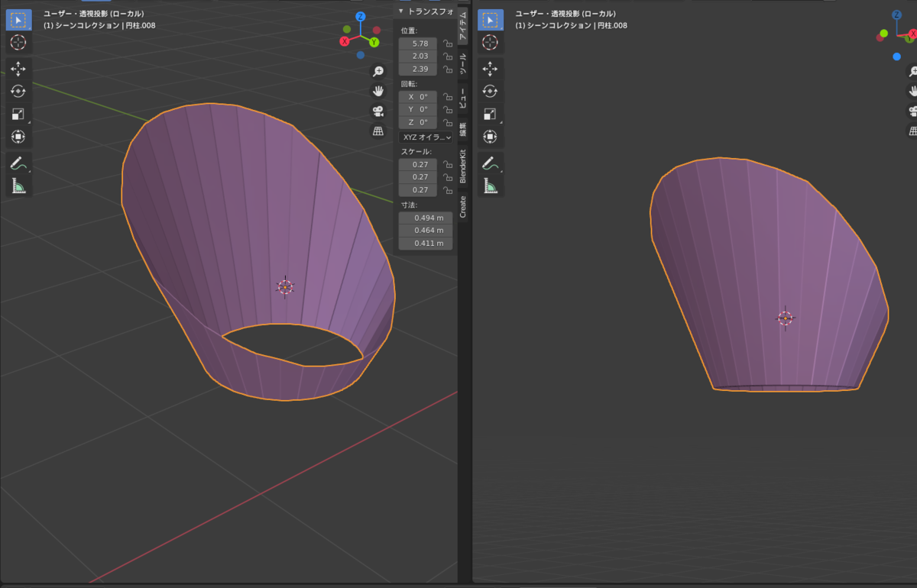Select the Measure tool in right viewport

tap(491, 186)
